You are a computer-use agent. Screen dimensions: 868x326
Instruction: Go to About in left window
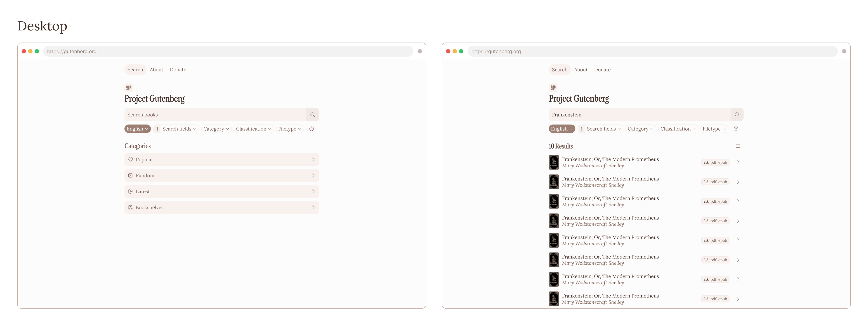point(156,70)
